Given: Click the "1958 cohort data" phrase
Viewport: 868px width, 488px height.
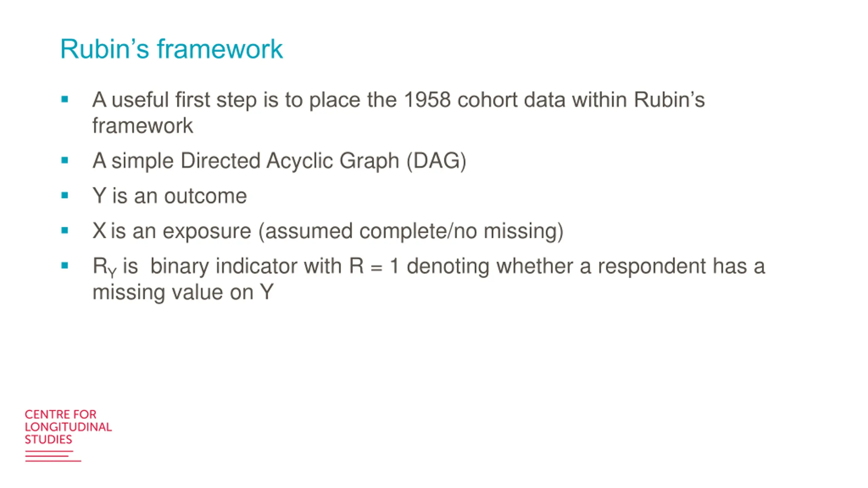Looking at the screenshot, I should (x=485, y=100).
